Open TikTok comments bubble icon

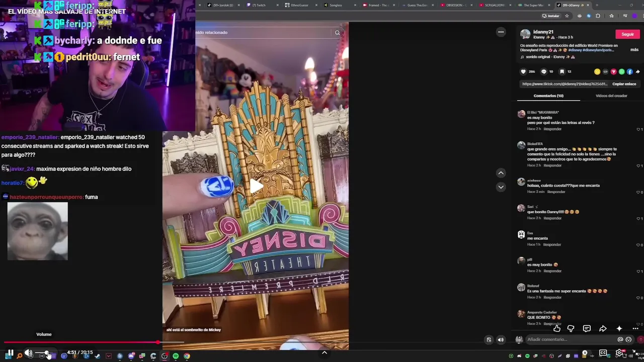click(543, 71)
